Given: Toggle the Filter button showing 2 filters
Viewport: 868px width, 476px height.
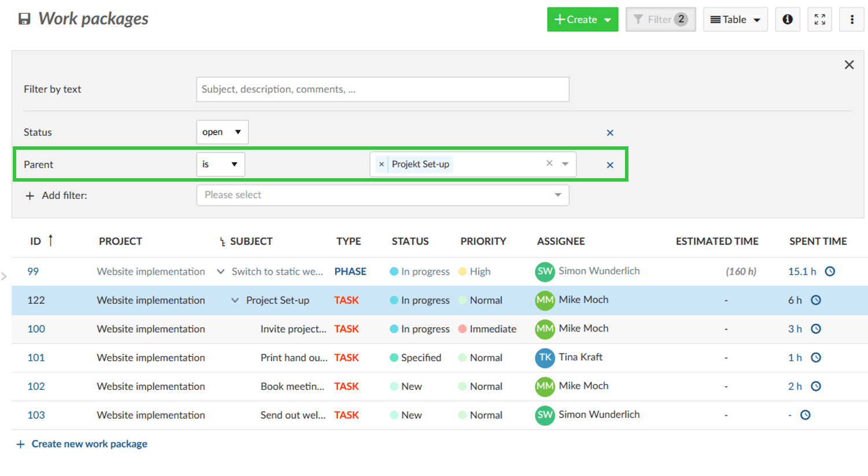Looking at the screenshot, I should tap(660, 20).
